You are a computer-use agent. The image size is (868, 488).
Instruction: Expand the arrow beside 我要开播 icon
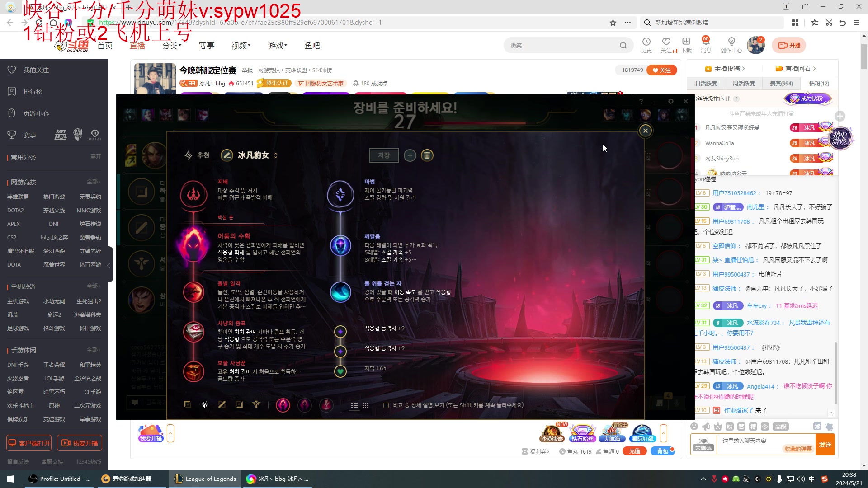(170, 433)
